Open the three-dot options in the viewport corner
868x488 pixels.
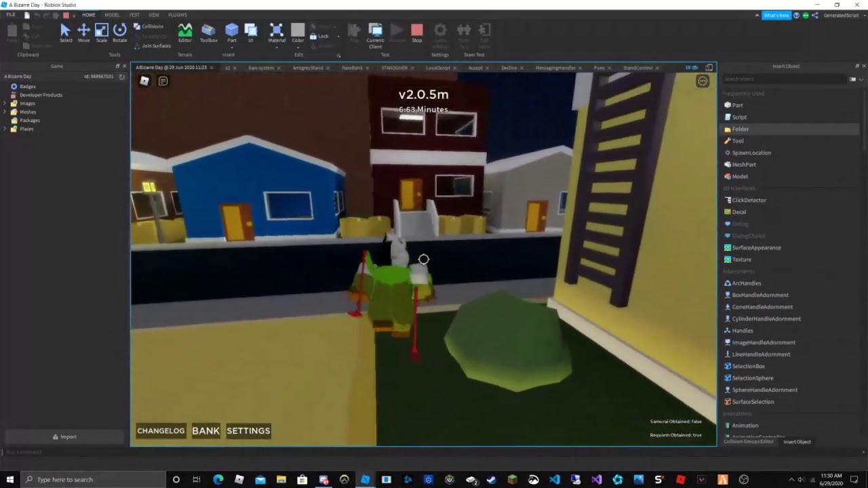pyautogui.click(x=703, y=81)
